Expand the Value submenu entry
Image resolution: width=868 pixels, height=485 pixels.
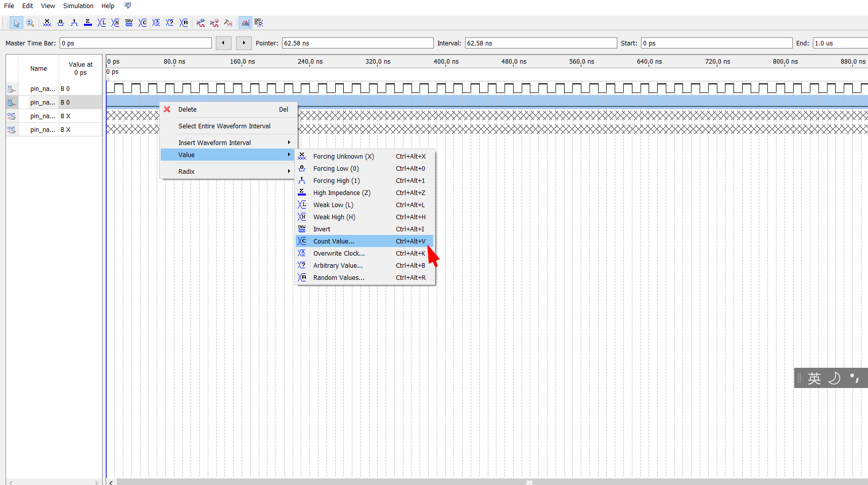(228, 155)
